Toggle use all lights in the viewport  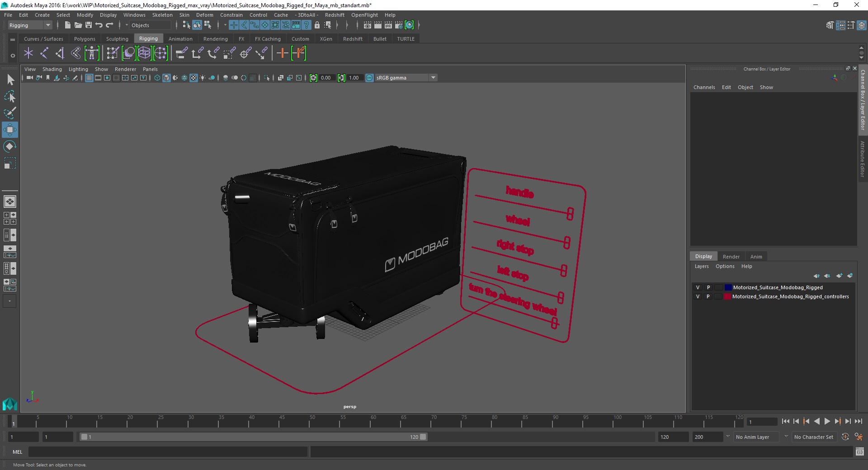[203, 78]
